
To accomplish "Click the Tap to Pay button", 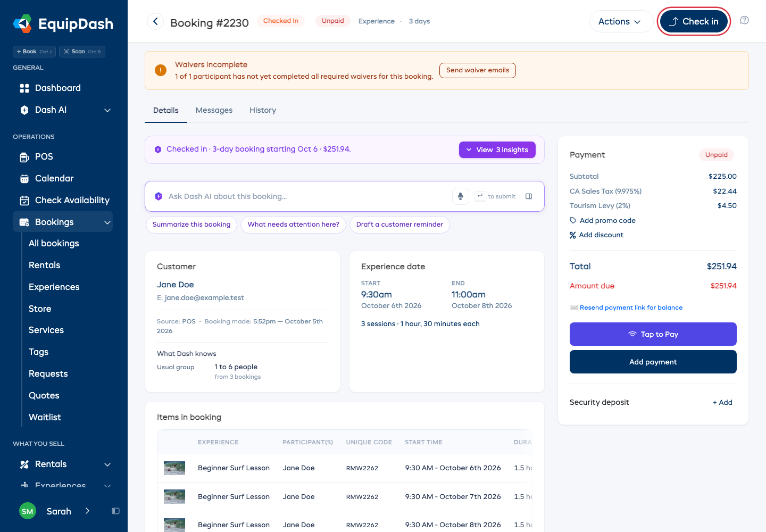I will 653,334.
